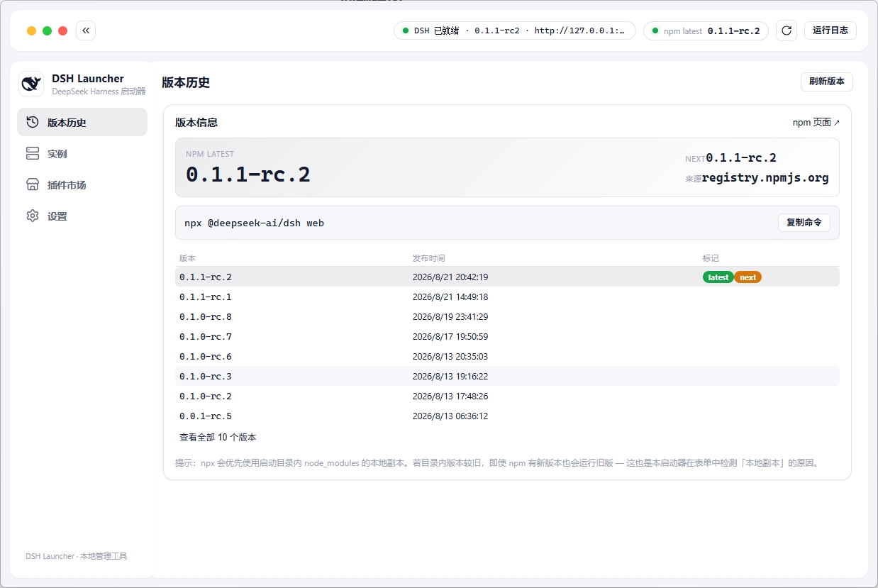
Task: Click the plugin market store icon
Action: pos(33,184)
